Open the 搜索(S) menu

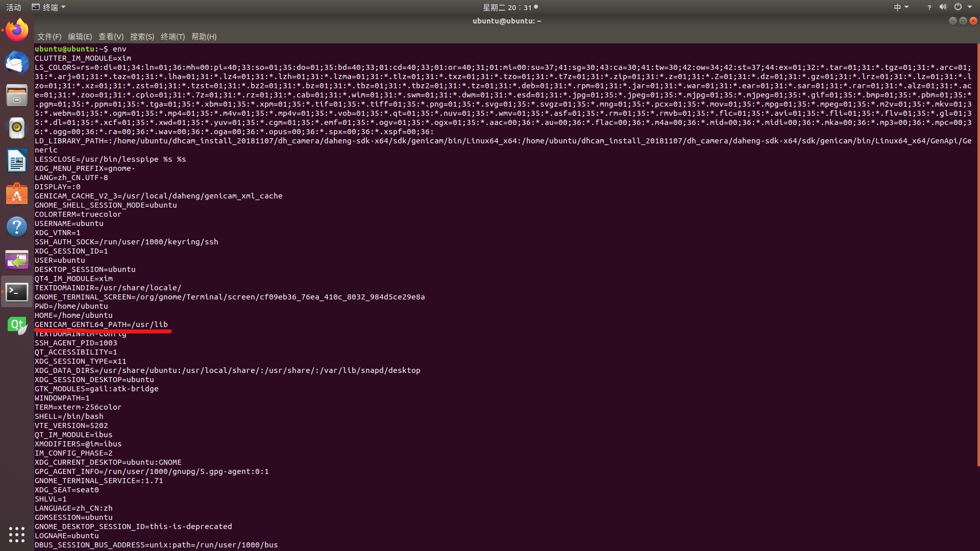[x=142, y=37]
